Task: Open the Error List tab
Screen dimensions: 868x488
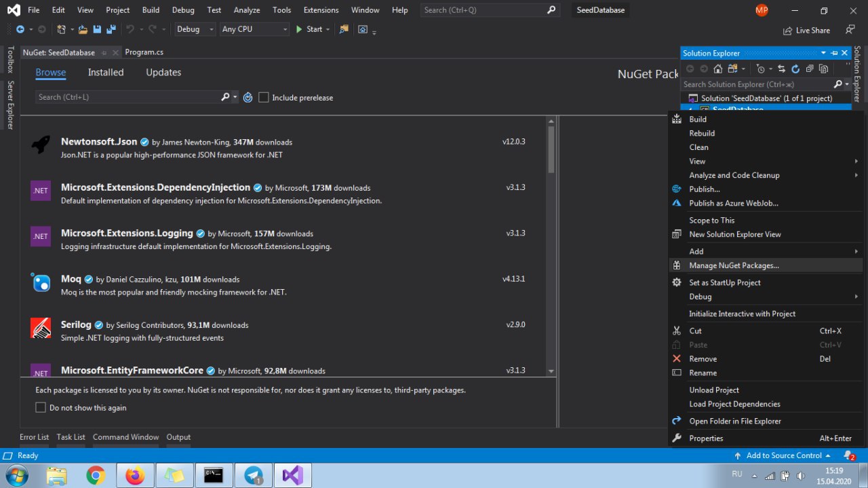Action: coord(34,437)
